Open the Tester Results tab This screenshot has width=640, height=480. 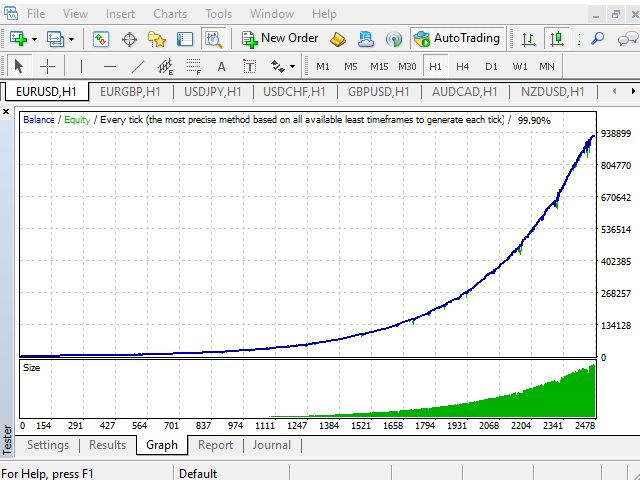pos(107,445)
